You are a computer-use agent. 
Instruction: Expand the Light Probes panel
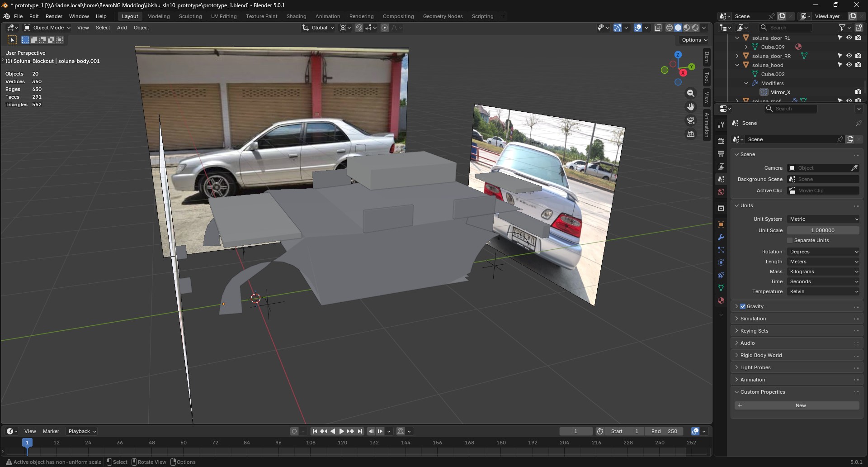pyautogui.click(x=755, y=367)
